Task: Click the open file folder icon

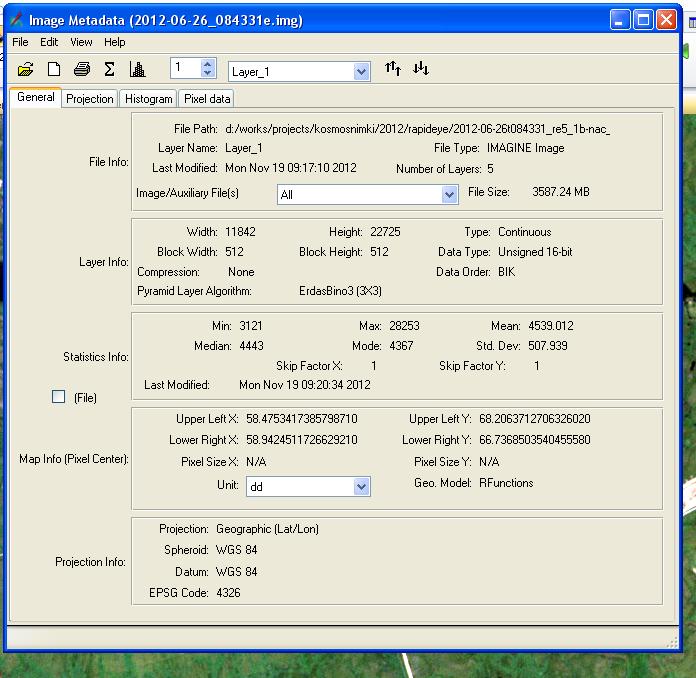Action: pos(26,69)
